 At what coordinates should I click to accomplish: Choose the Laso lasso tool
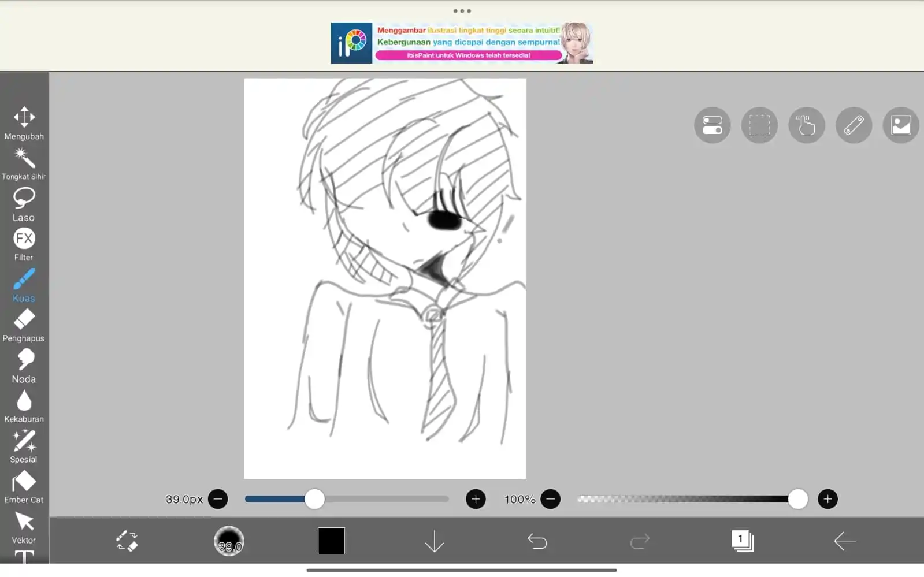click(x=24, y=204)
